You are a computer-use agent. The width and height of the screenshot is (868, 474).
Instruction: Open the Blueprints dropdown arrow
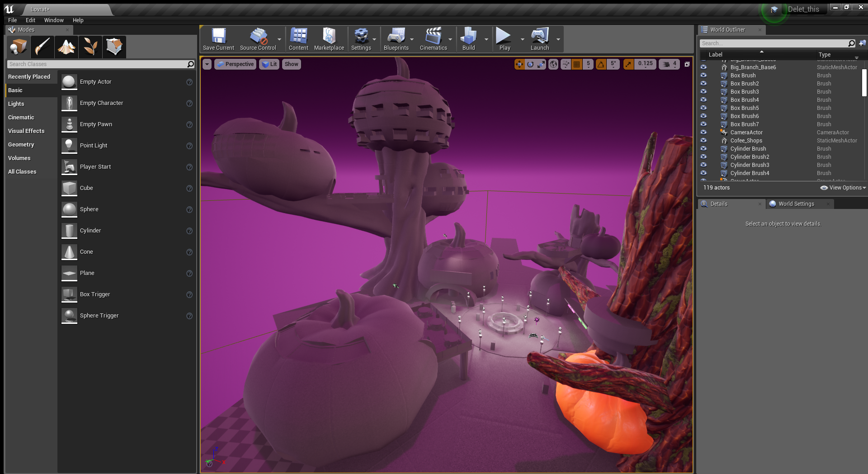(412, 39)
